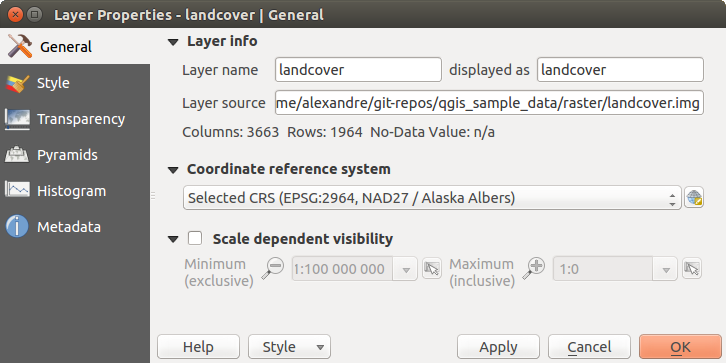Click the Histogram chart icon
This screenshot has height=363, width=726.
tap(17, 190)
